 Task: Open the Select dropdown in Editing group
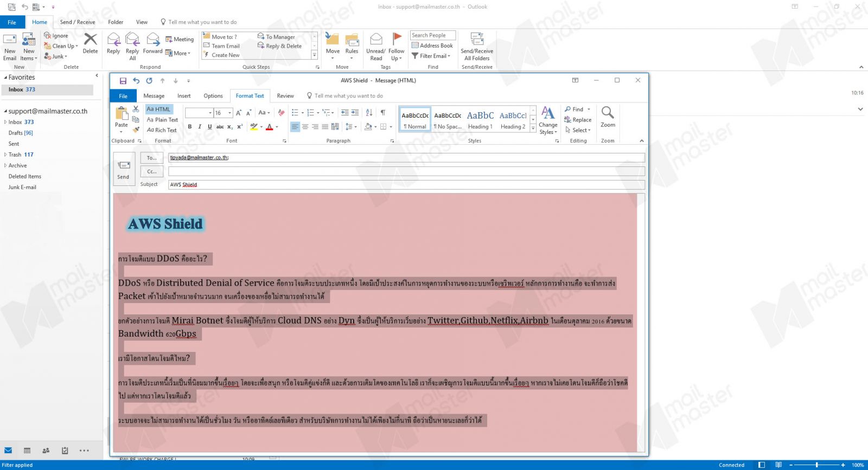click(x=578, y=130)
